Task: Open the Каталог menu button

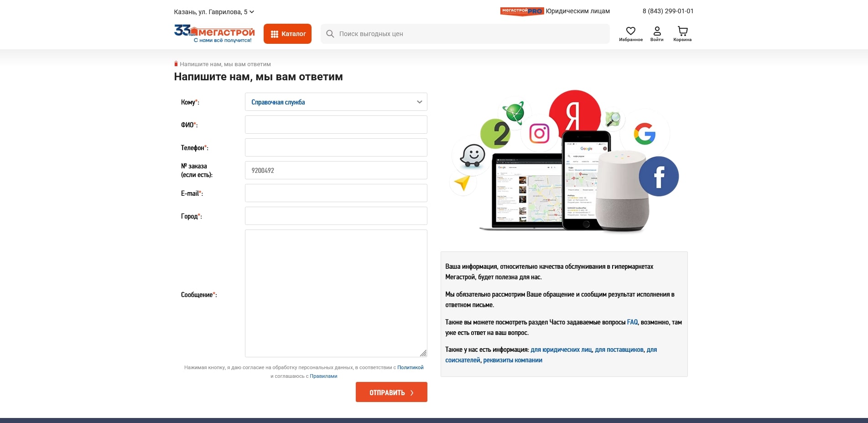Action: point(287,34)
